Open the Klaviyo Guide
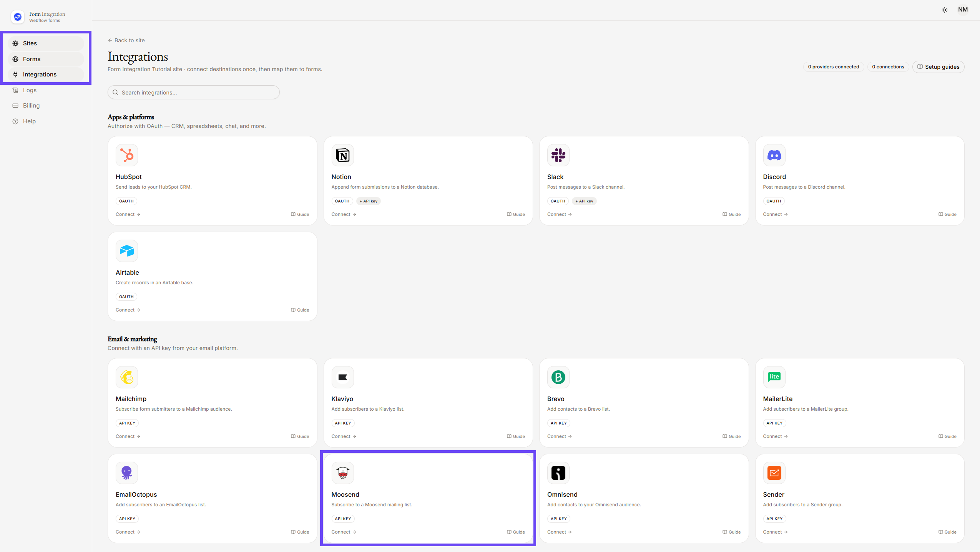The width and height of the screenshot is (980, 552). coord(516,436)
